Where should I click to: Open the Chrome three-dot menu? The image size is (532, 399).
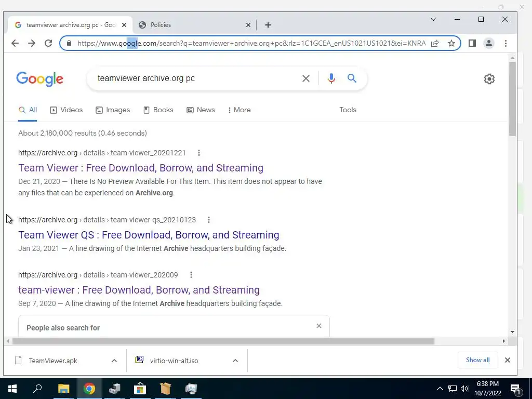[x=506, y=43]
